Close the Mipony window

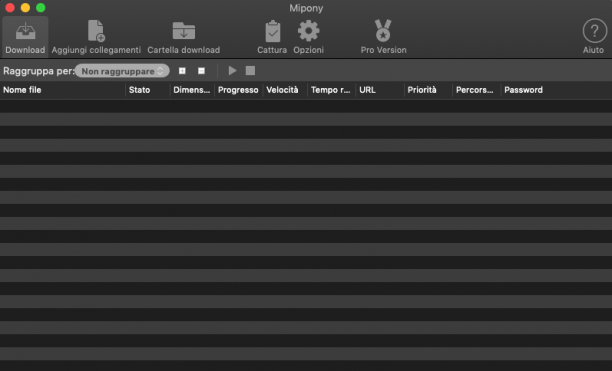[x=10, y=8]
